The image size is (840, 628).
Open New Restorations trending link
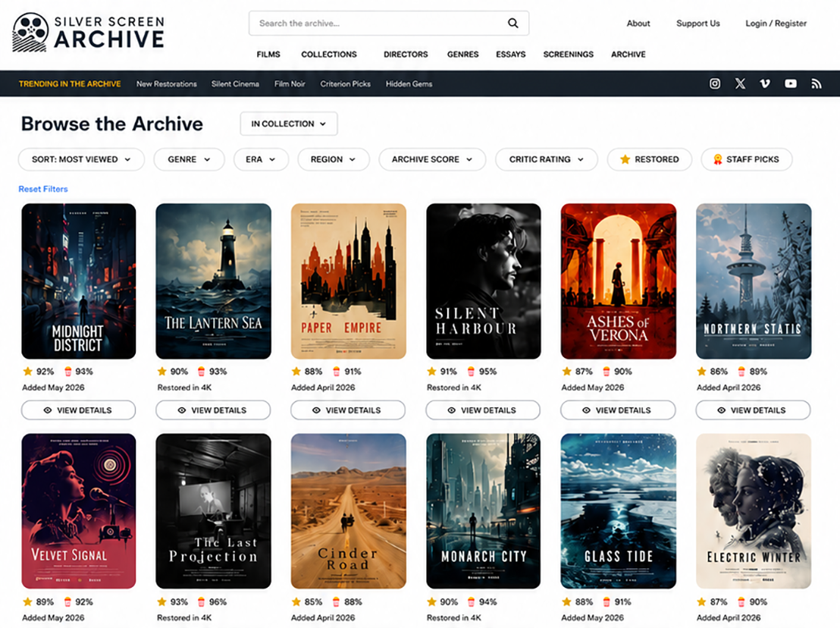[167, 83]
